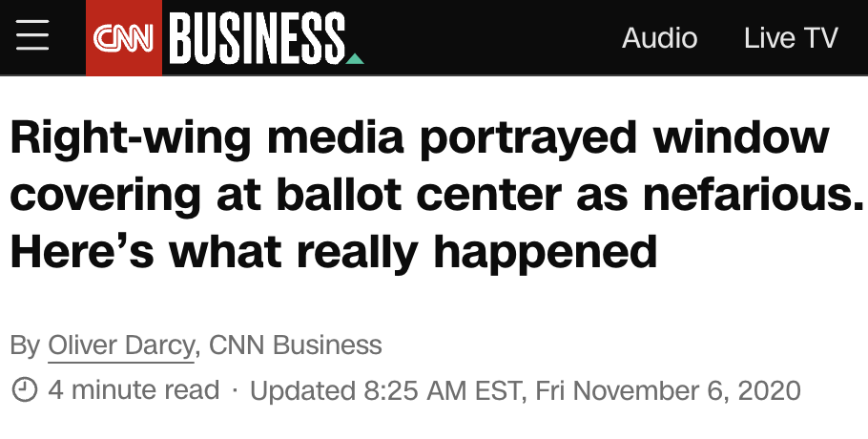This screenshot has height=439, width=868.
Task: Click the BUSINESS section wordmark
Action: (x=257, y=38)
